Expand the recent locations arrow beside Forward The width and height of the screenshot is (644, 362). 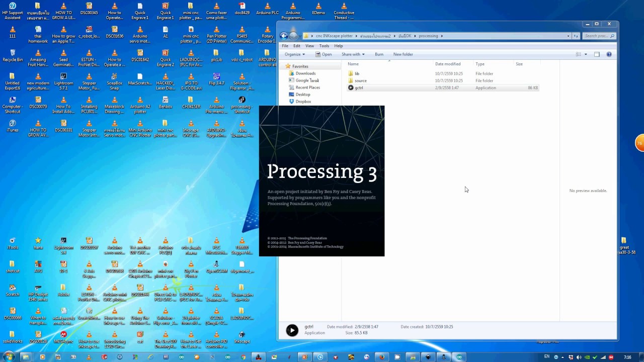[x=300, y=36]
